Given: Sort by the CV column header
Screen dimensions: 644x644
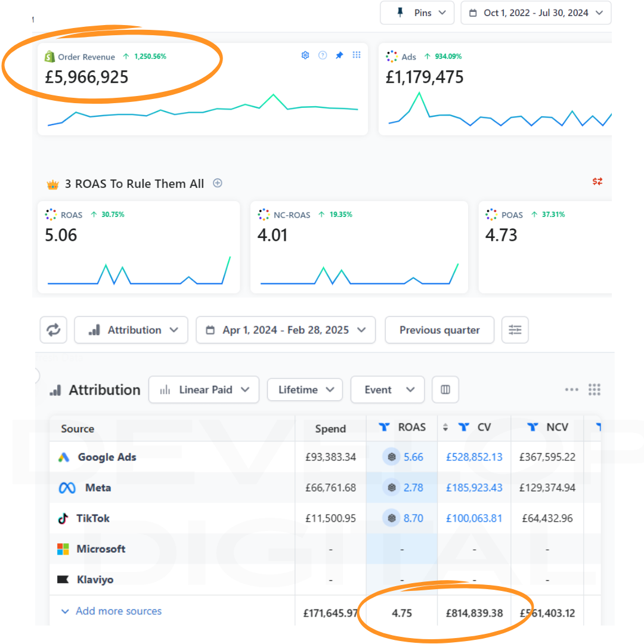Looking at the screenshot, I should click(x=484, y=428).
